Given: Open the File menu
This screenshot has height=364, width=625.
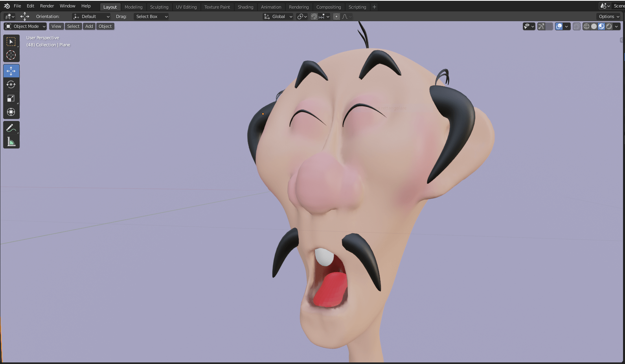Looking at the screenshot, I should 17,6.
